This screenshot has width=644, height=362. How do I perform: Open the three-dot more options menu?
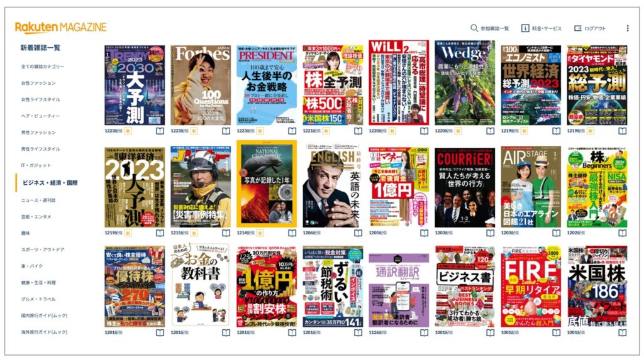pos(627,28)
